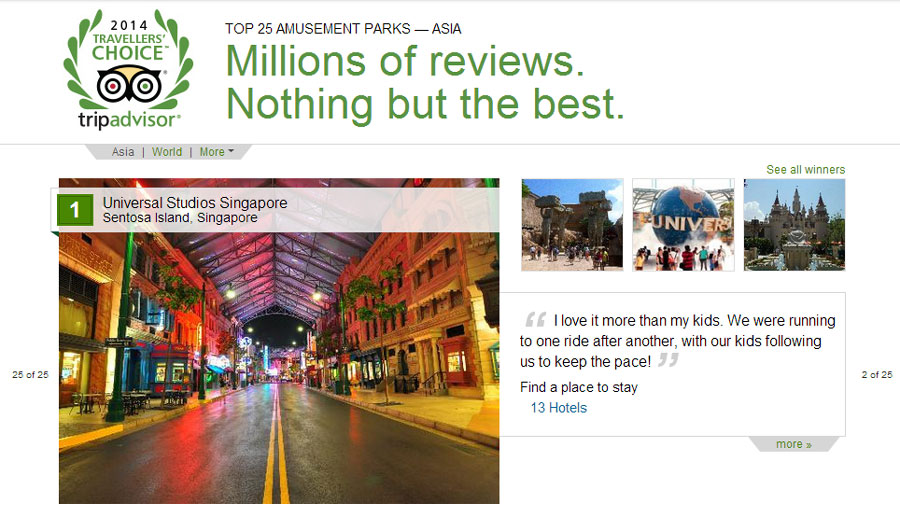This screenshot has width=900, height=517.
Task: Go to previous winner 25 of 25
Action: coord(30,375)
